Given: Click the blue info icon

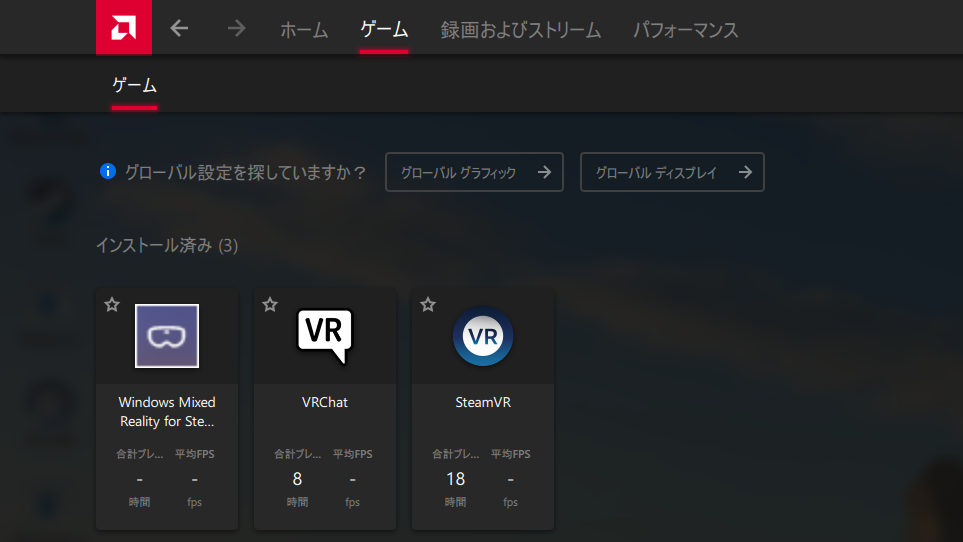Looking at the screenshot, I should [107, 171].
